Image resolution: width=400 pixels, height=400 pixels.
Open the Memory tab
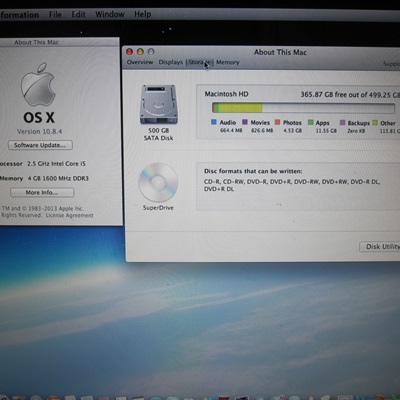(x=228, y=62)
